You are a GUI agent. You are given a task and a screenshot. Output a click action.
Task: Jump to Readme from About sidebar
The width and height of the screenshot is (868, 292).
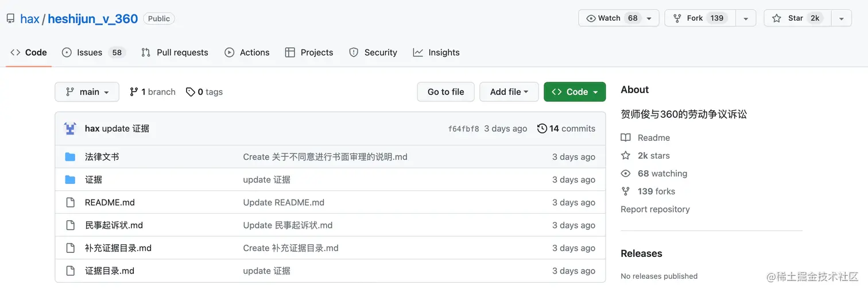coord(645,138)
